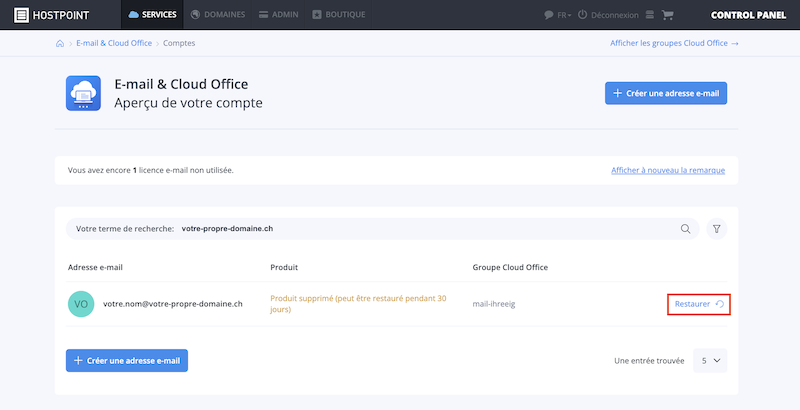This screenshot has height=410, width=800.
Task: Go to home via breadcrumb house icon
Action: tap(60, 43)
